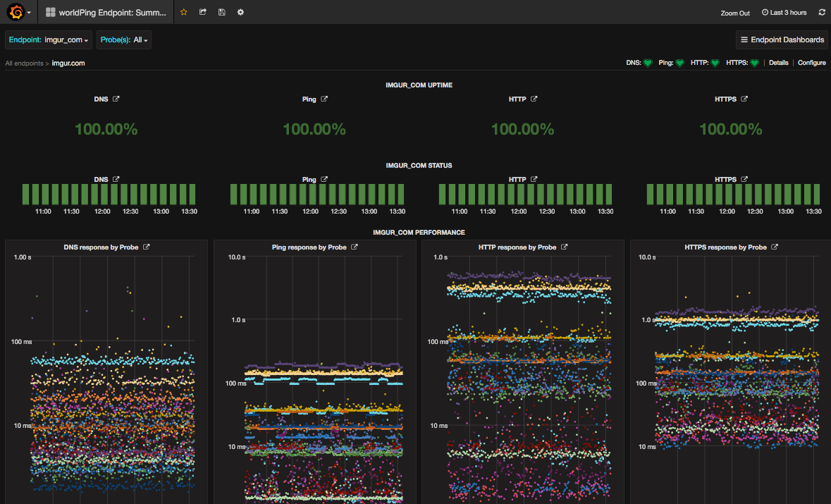Open the Details link
This screenshot has height=504, width=831.
coord(779,63)
